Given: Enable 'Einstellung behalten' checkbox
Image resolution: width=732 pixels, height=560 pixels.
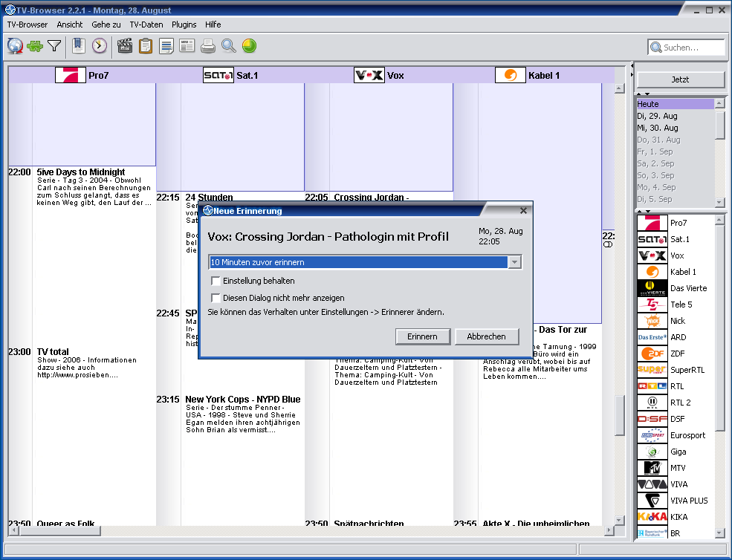Looking at the screenshot, I should tap(216, 281).
